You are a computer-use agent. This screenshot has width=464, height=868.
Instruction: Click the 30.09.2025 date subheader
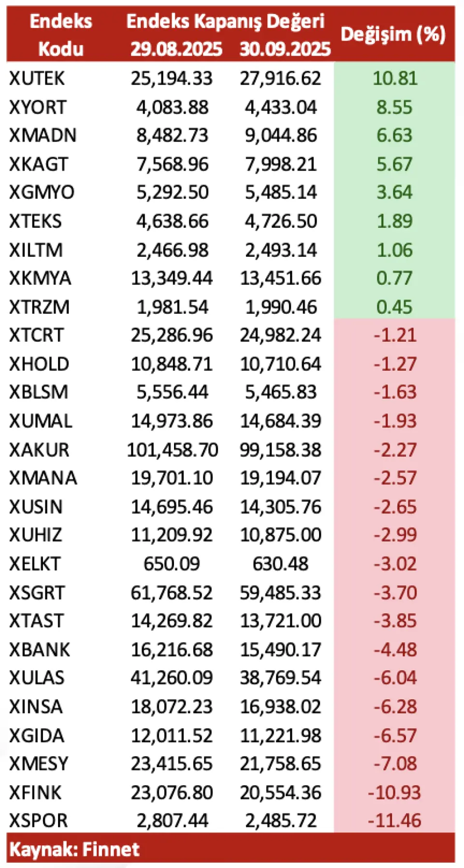click(x=285, y=49)
